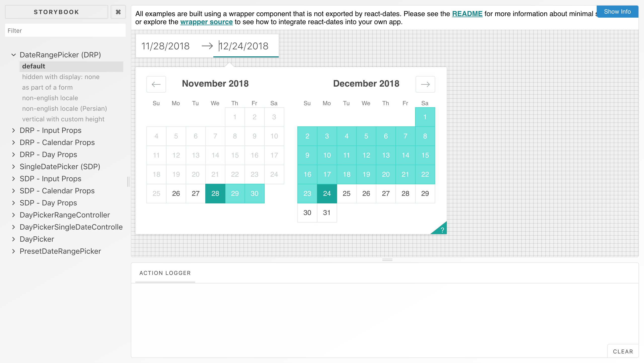The width and height of the screenshot is (644, 363).
Task: Click the README hyperlink
Action: 467,14
